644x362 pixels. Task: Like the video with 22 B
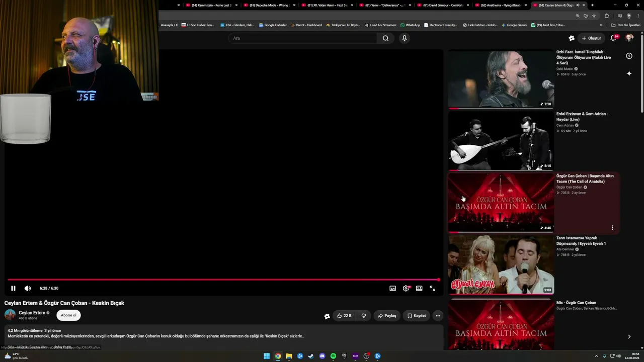coord(345,316)
